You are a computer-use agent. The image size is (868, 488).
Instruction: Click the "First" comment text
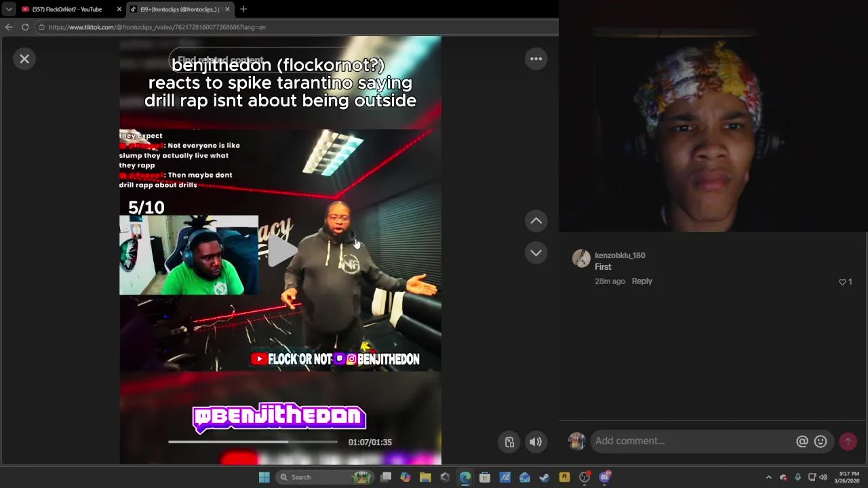click(603, 267)
